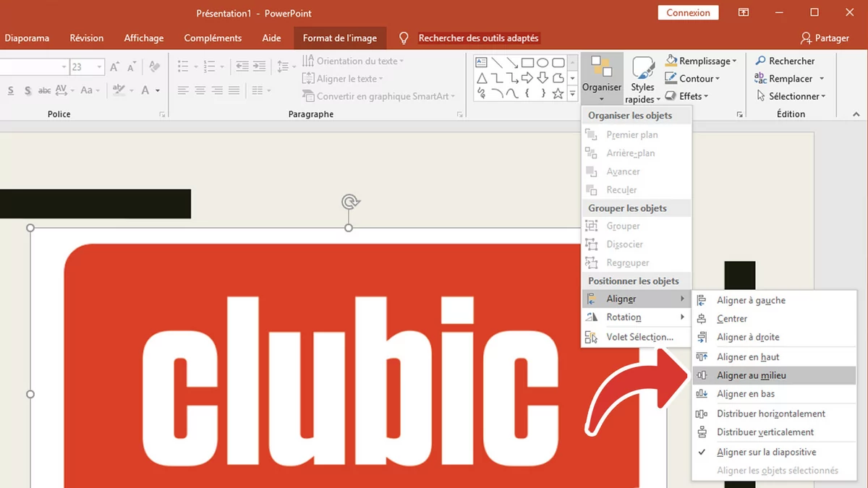Pick the straight Line shape

pos(497,62)
